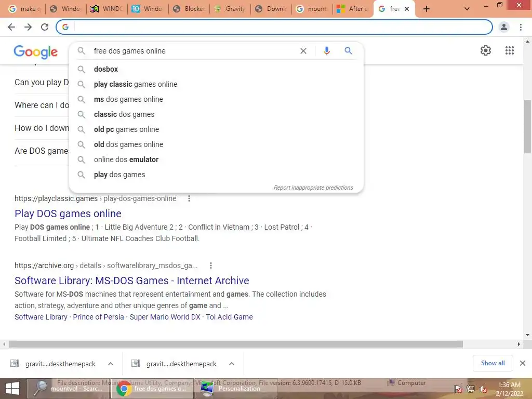
Task: Start voice search with the microphone icon
Action: click(326, 51)
